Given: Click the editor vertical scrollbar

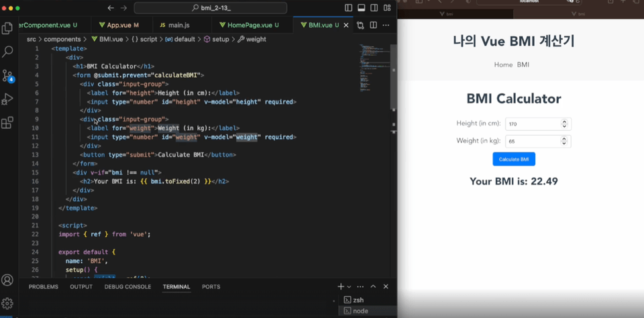Looking at the screenshot, I should click(x=394, y=76).
